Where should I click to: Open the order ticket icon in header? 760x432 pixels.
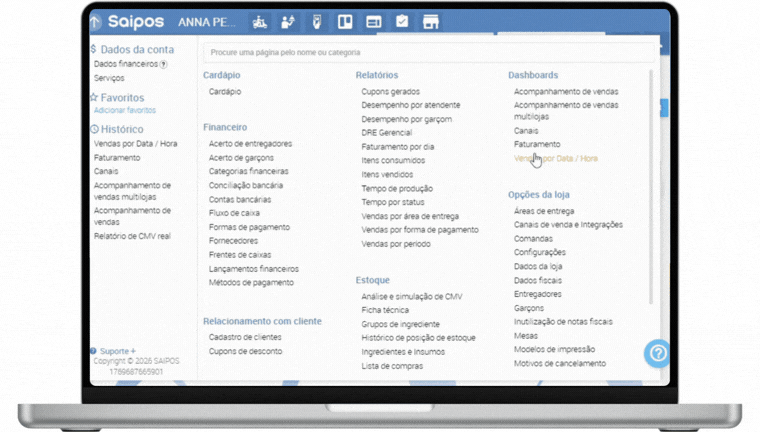[x=317, y=22]
